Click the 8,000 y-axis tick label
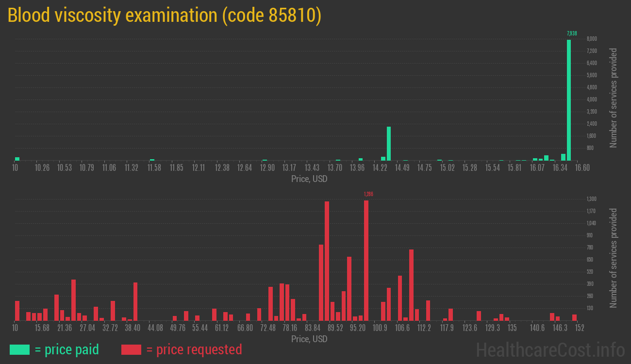 [592, 39]
